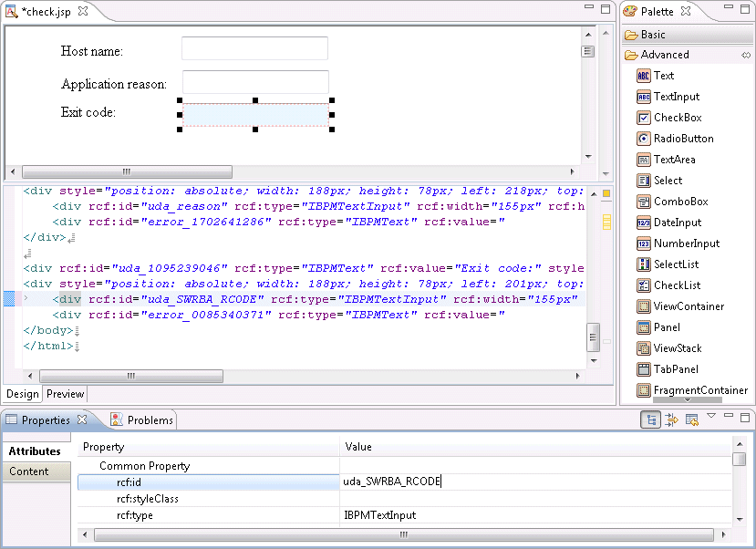Select the RadioButton palette icon
The image size is (756, 549).
click(643, 139)
